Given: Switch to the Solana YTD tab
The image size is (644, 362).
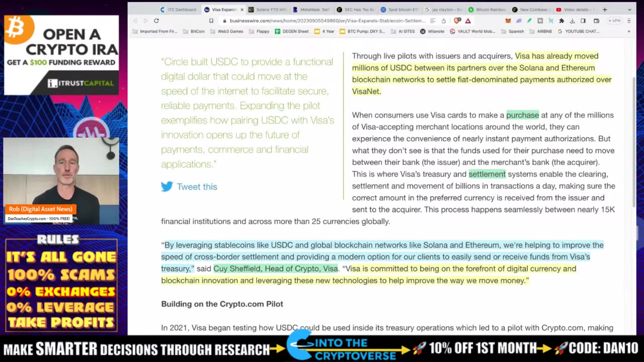Looking at the screenshot, I should click(x=268, y=10).
